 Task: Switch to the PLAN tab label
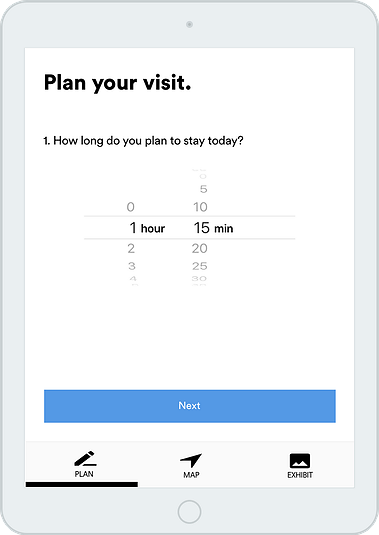coord(84,474)
